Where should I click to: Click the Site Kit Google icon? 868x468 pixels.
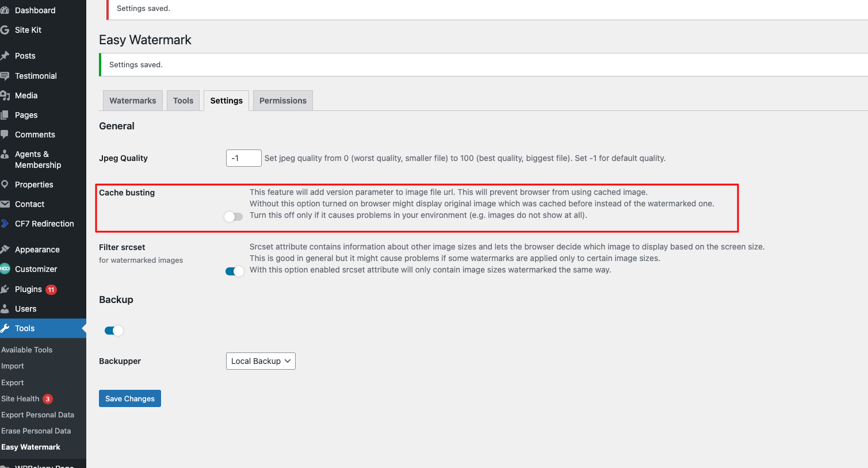coord(5,30)
